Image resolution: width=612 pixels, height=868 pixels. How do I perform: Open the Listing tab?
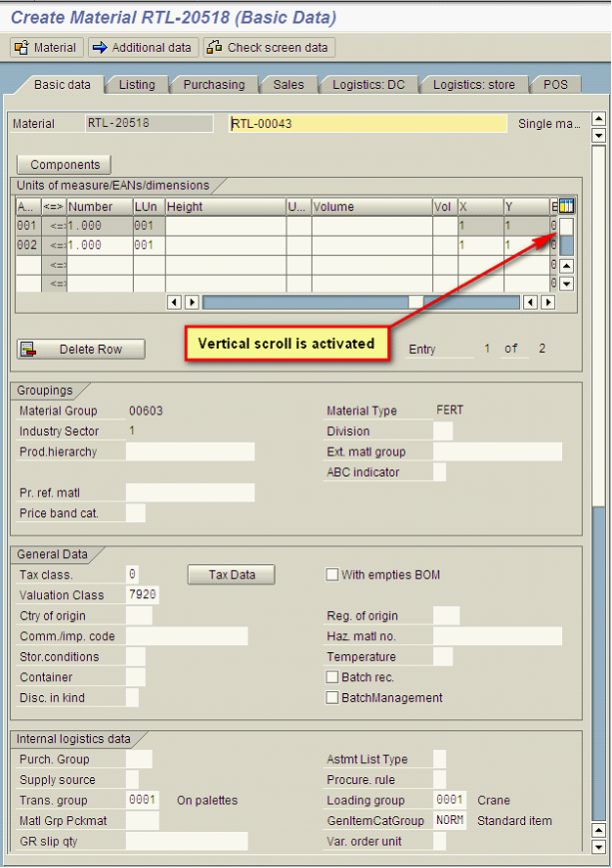tap(137, 85)
